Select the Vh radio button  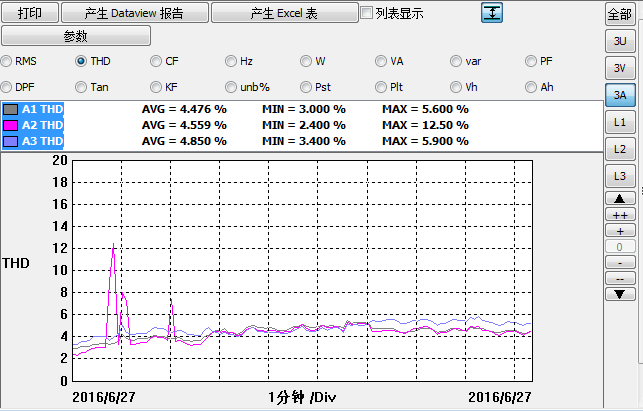pyautogui.click(x=456, y=87)
